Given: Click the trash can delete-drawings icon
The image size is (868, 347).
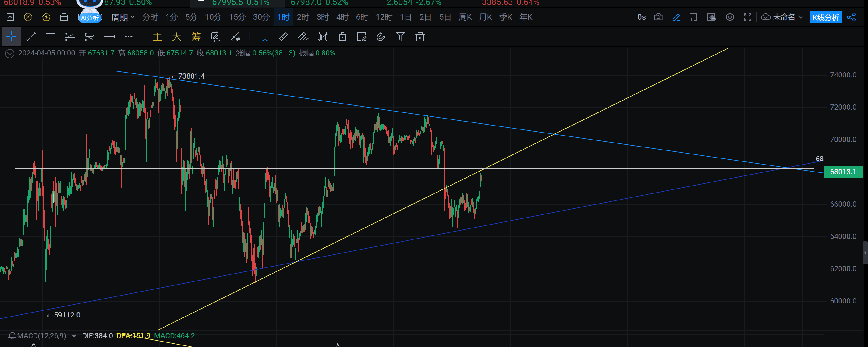Looking at the screenshot, I should pos(420,36).
